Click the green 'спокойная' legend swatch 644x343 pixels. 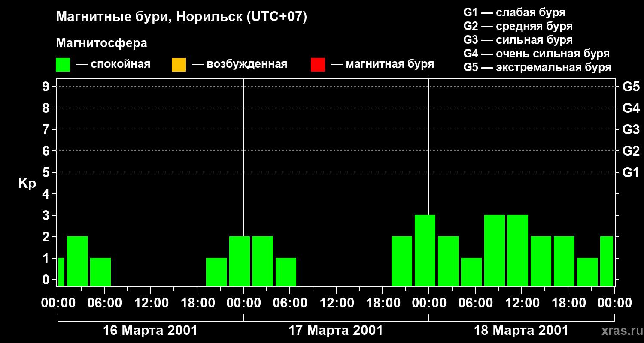pos(63,65)
